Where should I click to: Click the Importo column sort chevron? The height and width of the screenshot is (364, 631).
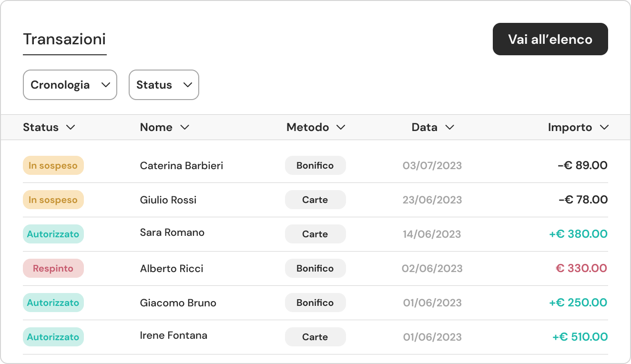pos(604,127)
